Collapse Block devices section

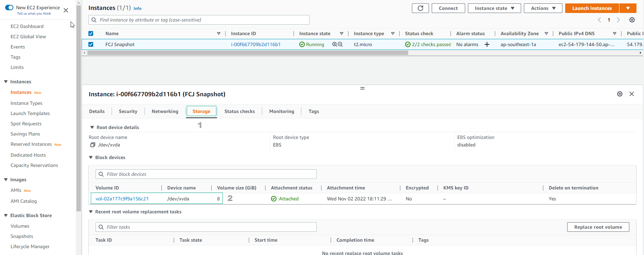pos(91,157)
